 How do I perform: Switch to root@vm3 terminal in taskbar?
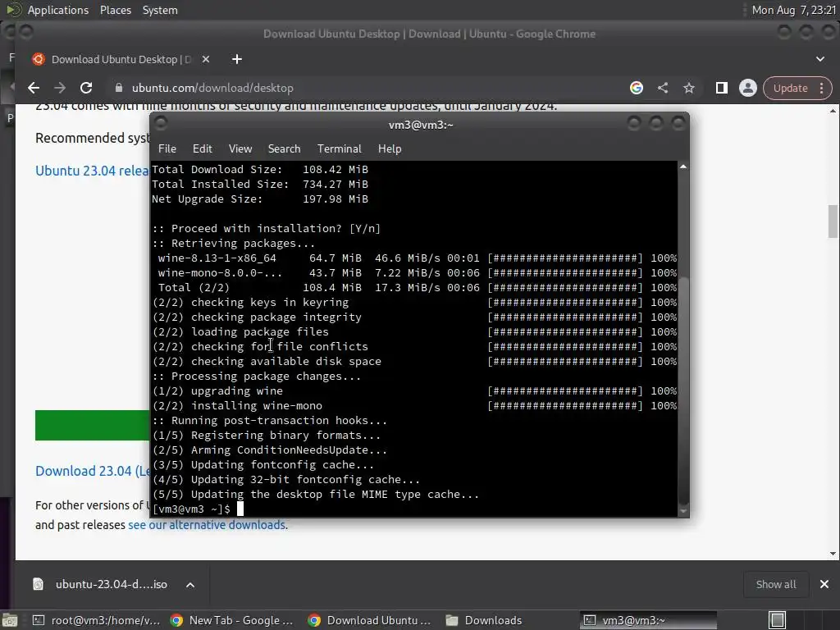pos(97,620)
